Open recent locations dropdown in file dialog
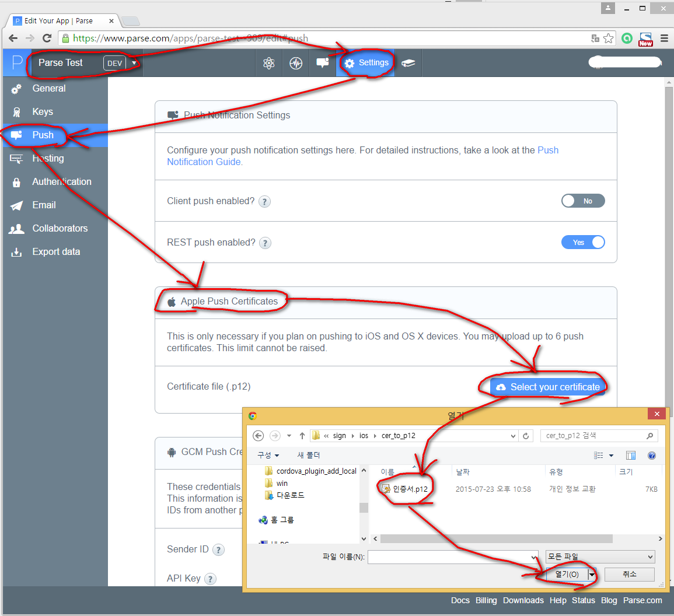This screenshot has width=674, height=616. click(289, 436)
